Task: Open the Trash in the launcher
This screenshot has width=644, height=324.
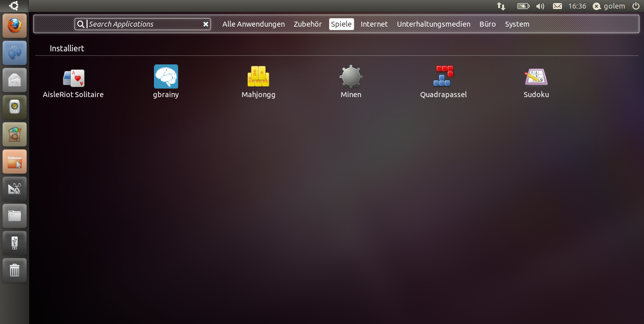Action: tap(15, 270)
